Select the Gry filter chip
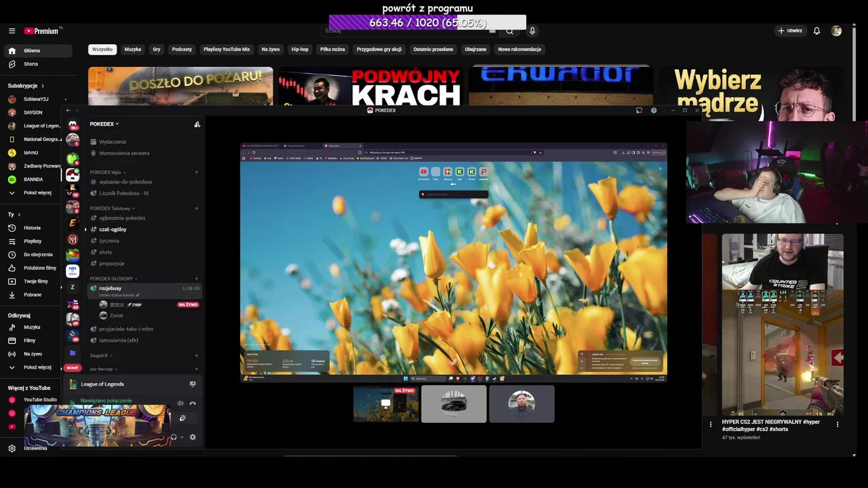This screenshot has height=488, width=868. [x=157, y=49]
